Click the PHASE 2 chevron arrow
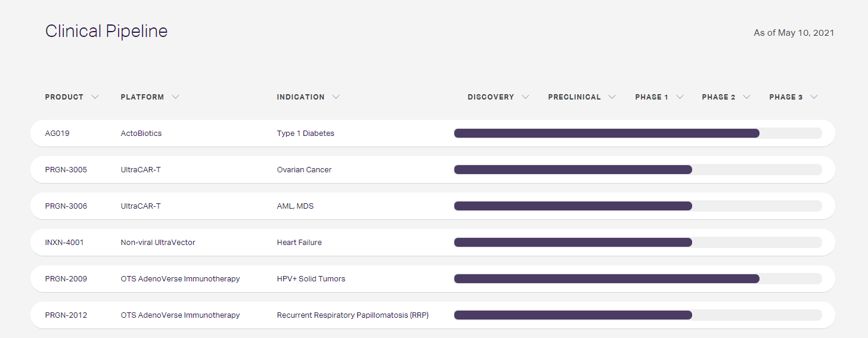The image size is (868, 338). 746,97
